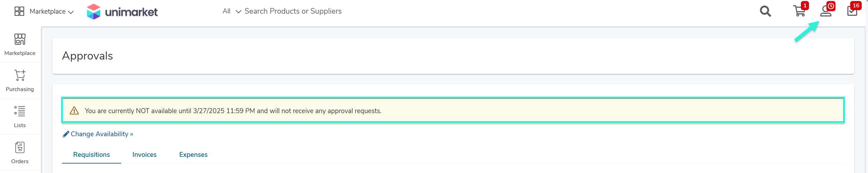
Task: Switch to the Requisitions tab
Action: [x=92, y=154]
